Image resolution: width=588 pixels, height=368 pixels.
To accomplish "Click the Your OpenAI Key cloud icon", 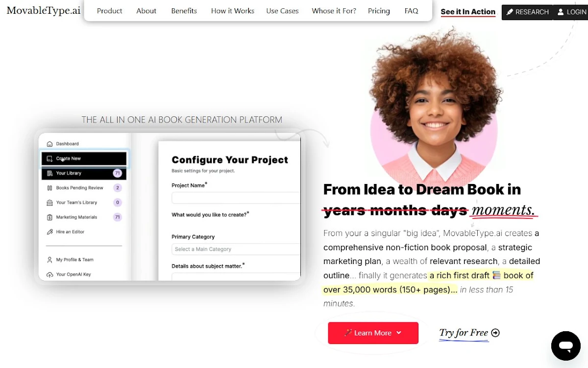I will [49, 274].
